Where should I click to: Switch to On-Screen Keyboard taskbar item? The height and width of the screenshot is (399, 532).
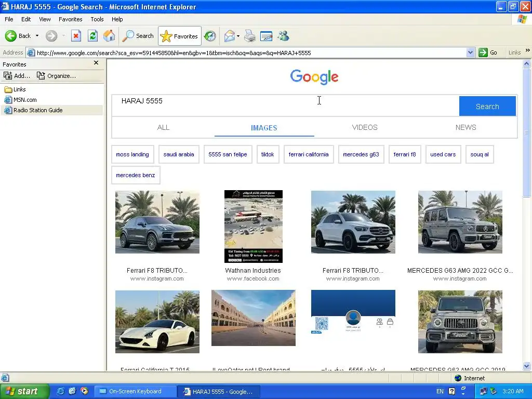pos(135,391)
